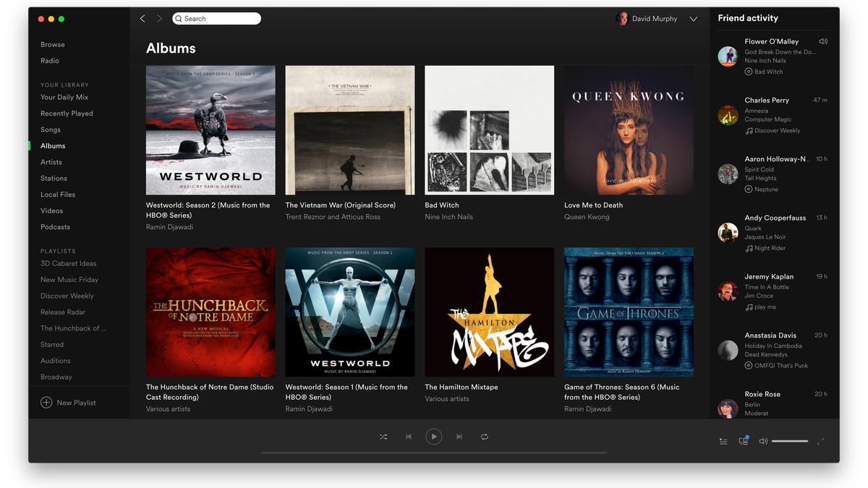This screenshot has width=868, height=488.
Task: Open Browse in the sidebar
Action: coord(53,45)
